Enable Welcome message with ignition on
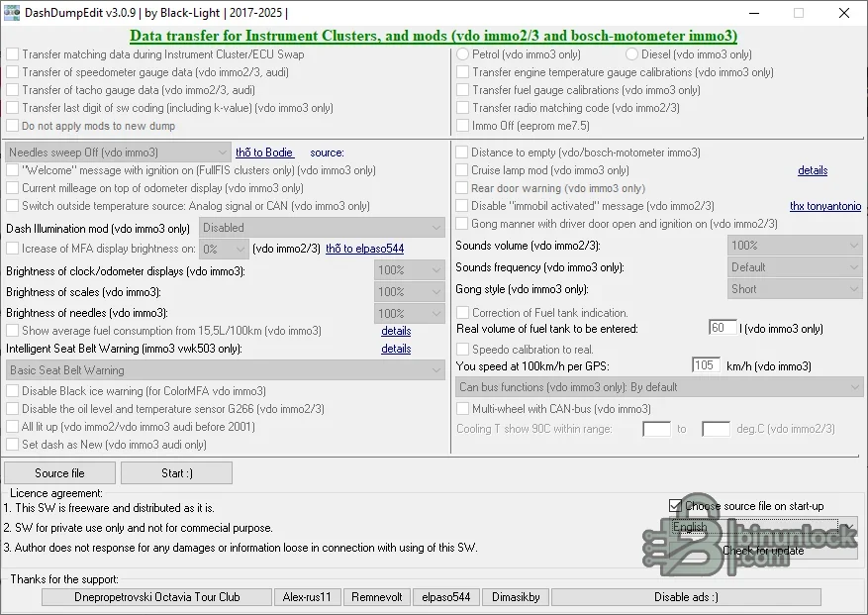The height and width of the screenshot is (615, 868). tap(12, 170)
